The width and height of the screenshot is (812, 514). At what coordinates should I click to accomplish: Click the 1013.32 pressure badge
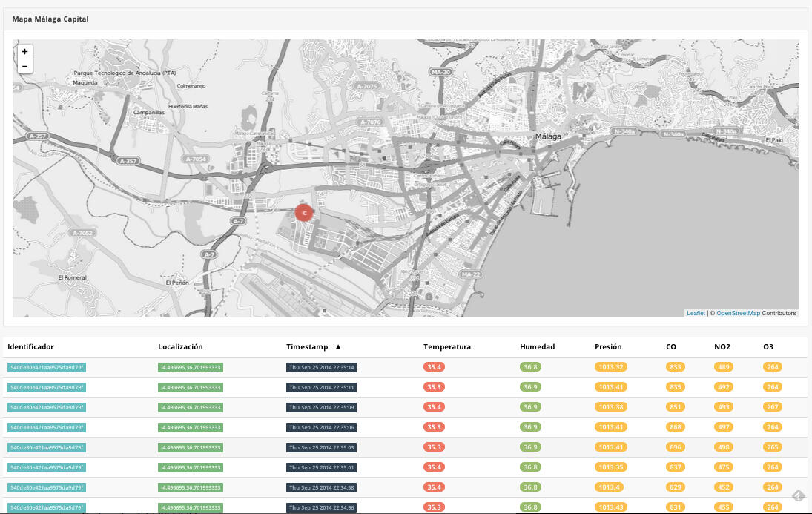(612, 367)
